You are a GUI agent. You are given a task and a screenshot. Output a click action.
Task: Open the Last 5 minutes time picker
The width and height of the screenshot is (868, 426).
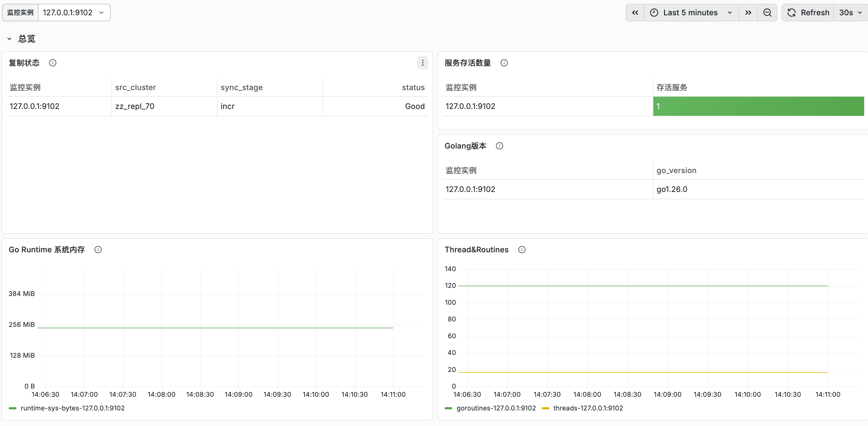pyautogui.click(x=692, y=13)
